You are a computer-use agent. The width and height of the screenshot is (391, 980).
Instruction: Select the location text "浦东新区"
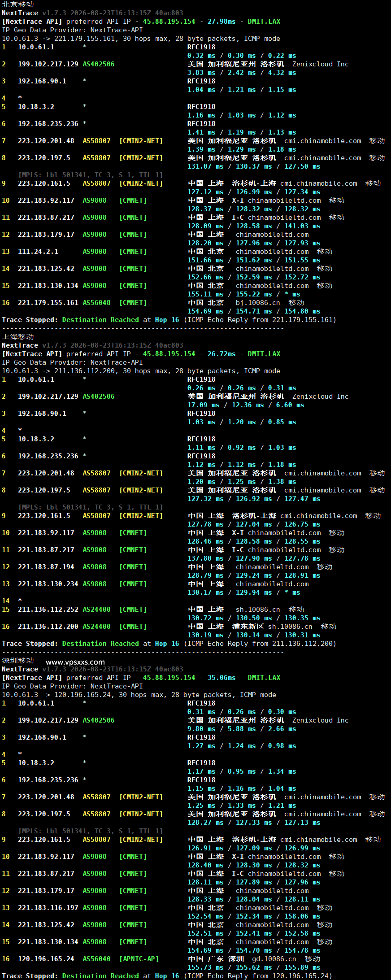(x=248, y=627)
